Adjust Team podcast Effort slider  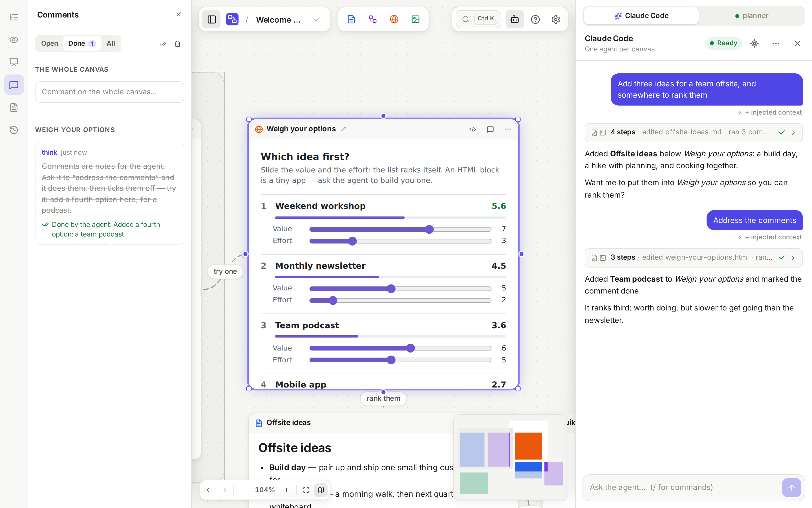point(400,360)
